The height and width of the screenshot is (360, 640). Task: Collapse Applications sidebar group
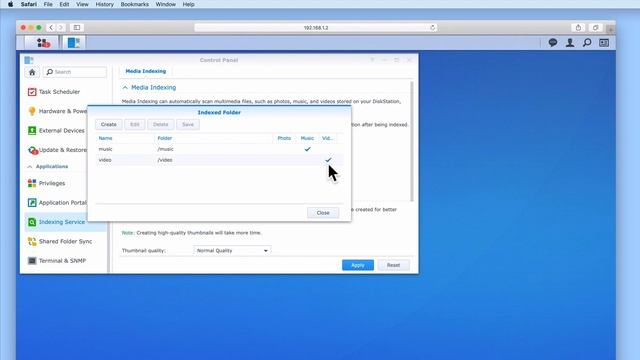point(30,167)
